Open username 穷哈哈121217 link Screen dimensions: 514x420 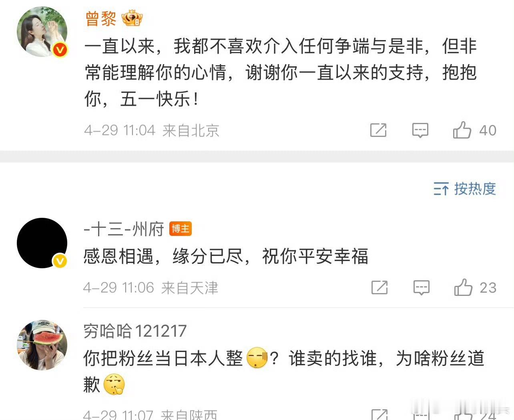click(135, 331)
